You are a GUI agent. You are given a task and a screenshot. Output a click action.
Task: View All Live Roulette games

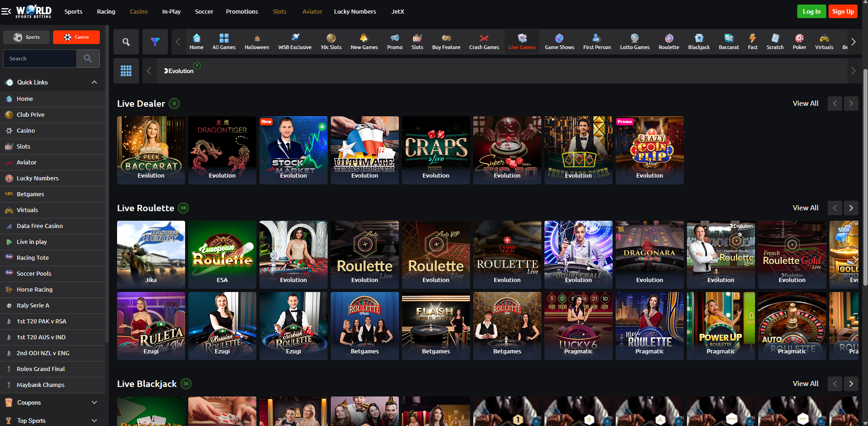(805, 208)
